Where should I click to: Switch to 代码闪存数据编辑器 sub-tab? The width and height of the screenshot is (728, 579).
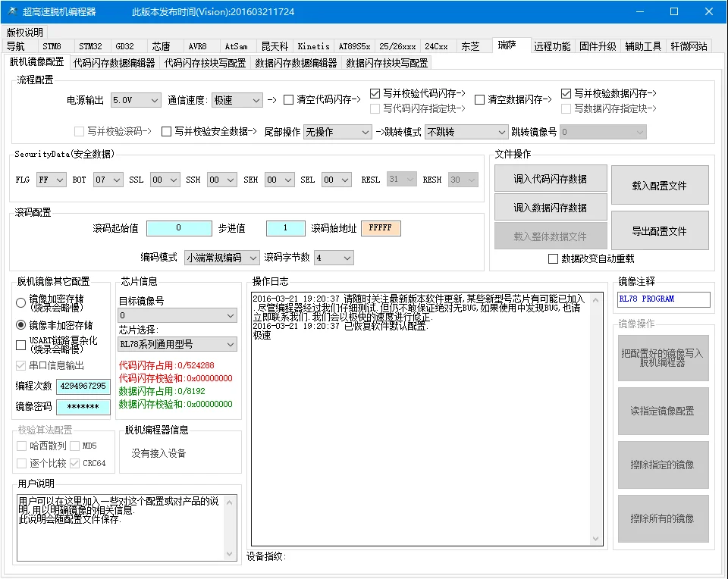(115, 63)
